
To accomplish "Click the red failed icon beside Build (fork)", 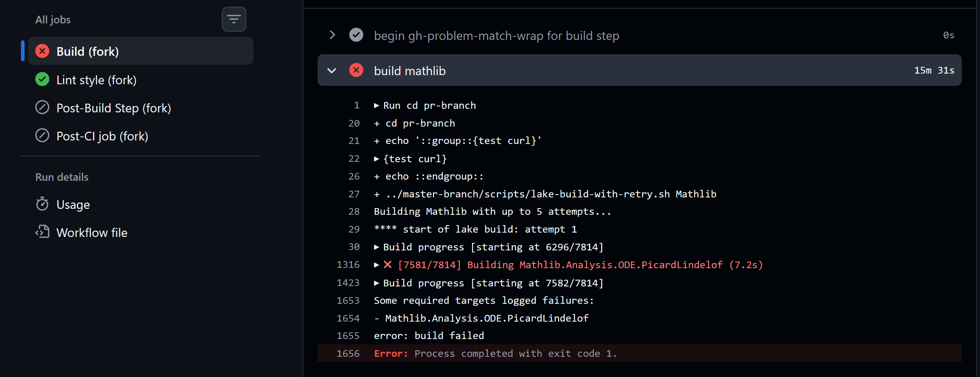I will 42,51.
